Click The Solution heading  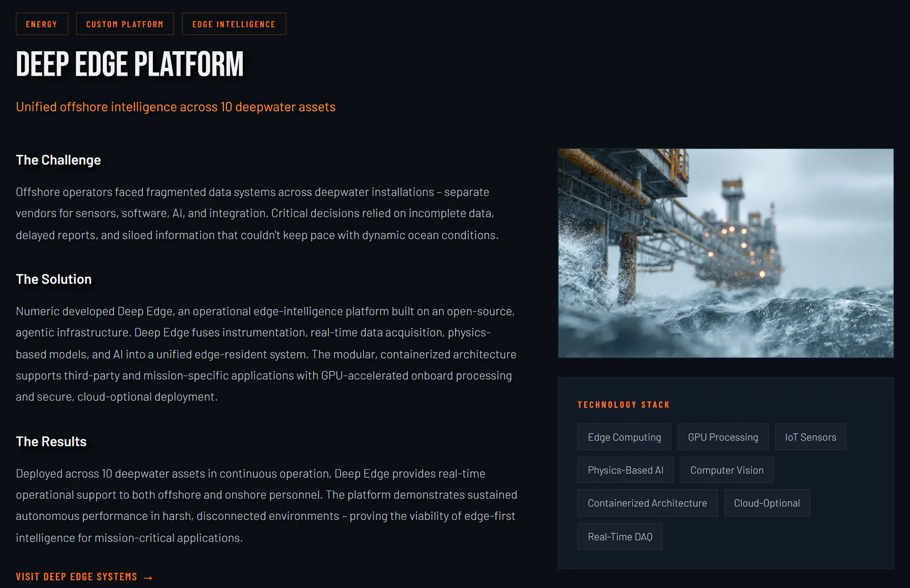(53, 279)
